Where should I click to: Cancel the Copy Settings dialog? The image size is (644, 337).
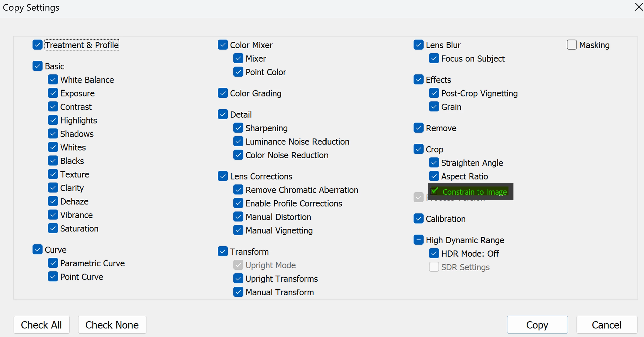pyautogui.click(x=607, y=325)
